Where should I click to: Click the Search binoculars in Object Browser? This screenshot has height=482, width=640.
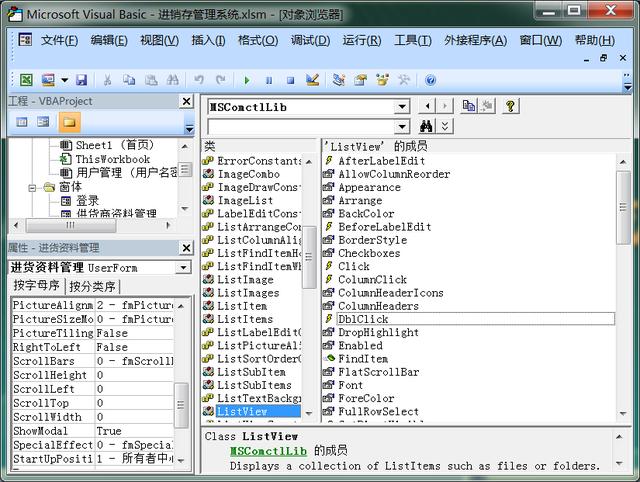pos(427,126)
